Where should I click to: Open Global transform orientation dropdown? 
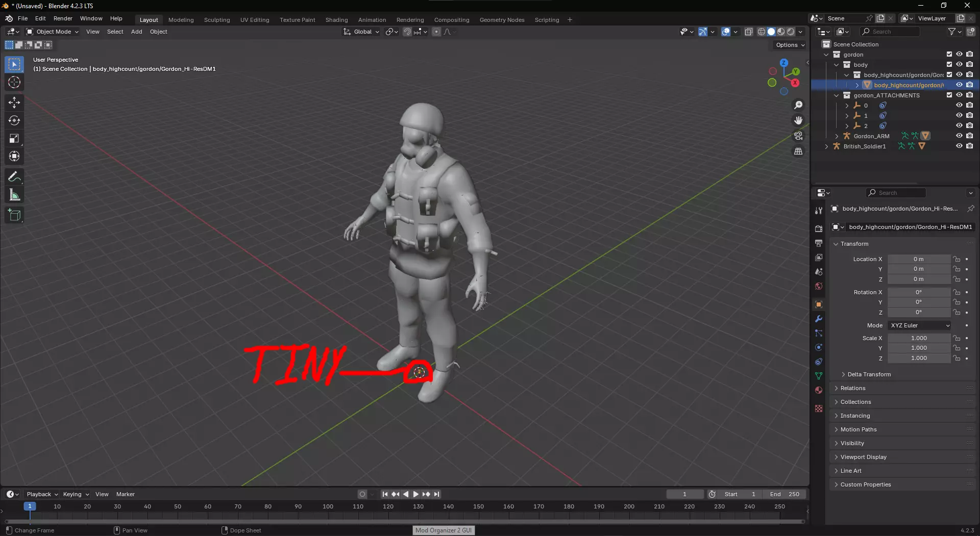(361, 32)
